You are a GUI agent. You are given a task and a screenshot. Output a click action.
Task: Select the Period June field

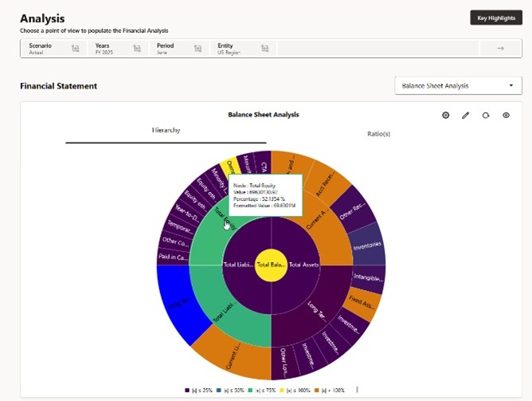pyautogui.click(x=179, y=49)
